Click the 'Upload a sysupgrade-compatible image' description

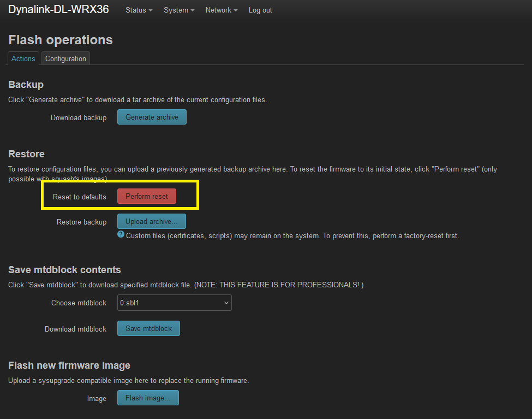(129, 380)
